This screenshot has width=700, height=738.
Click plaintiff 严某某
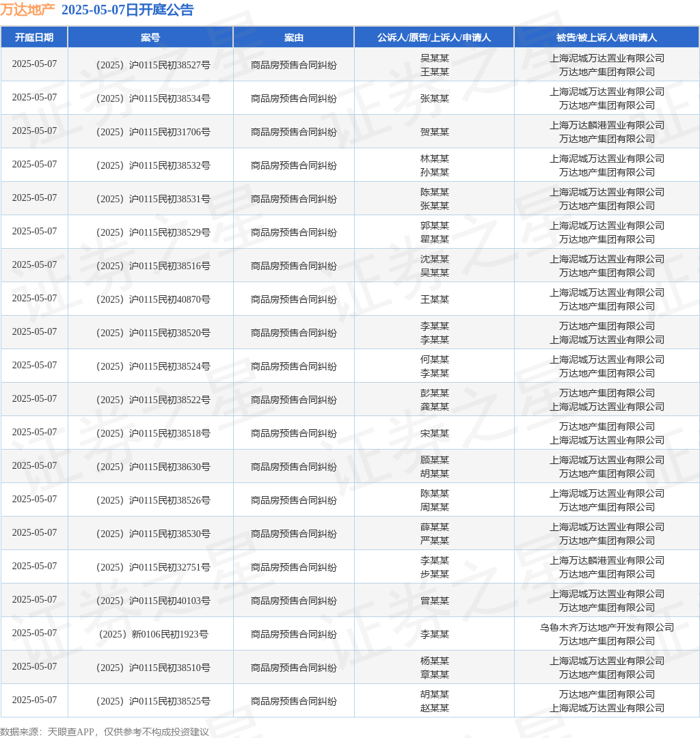(x=435, y=541)
